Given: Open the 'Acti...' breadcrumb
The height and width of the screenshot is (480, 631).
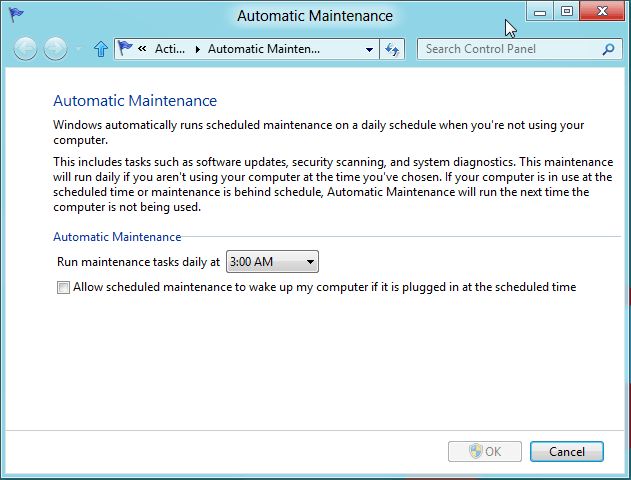Looking at the screenshot, I should point(170,49).
